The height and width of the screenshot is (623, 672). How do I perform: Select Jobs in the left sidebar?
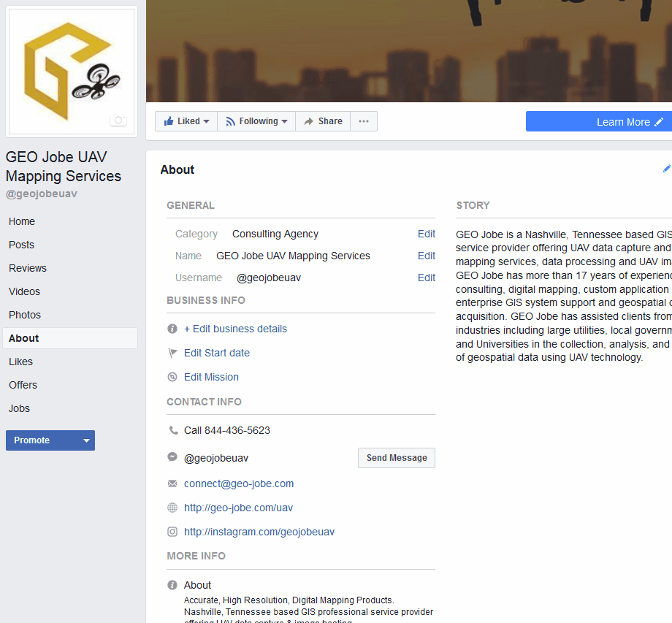[20, 408]
